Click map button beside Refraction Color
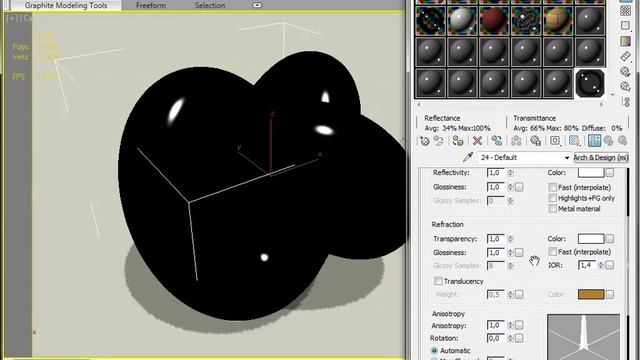640x360 pixels. 610,239
